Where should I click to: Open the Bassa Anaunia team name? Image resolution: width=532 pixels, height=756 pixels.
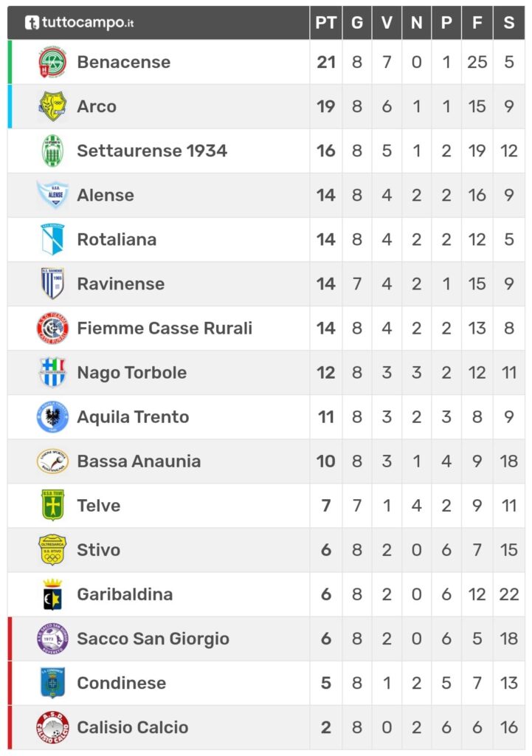coord(139,461)
